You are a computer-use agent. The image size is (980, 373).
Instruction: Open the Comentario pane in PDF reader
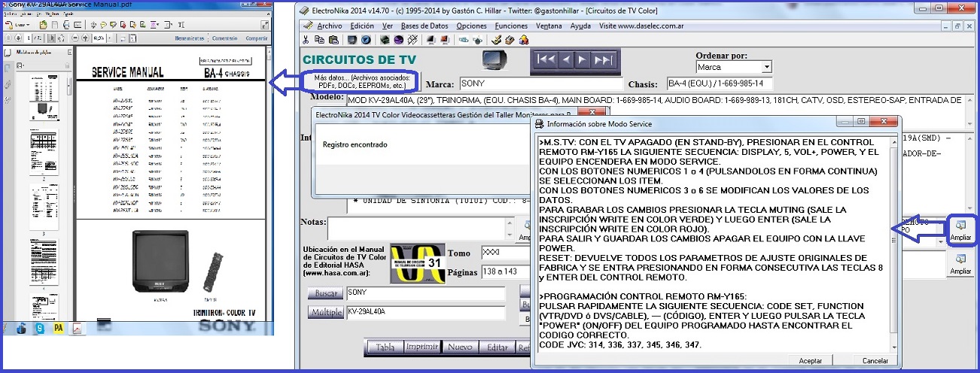pyautogui.click(x=224, y=38)
